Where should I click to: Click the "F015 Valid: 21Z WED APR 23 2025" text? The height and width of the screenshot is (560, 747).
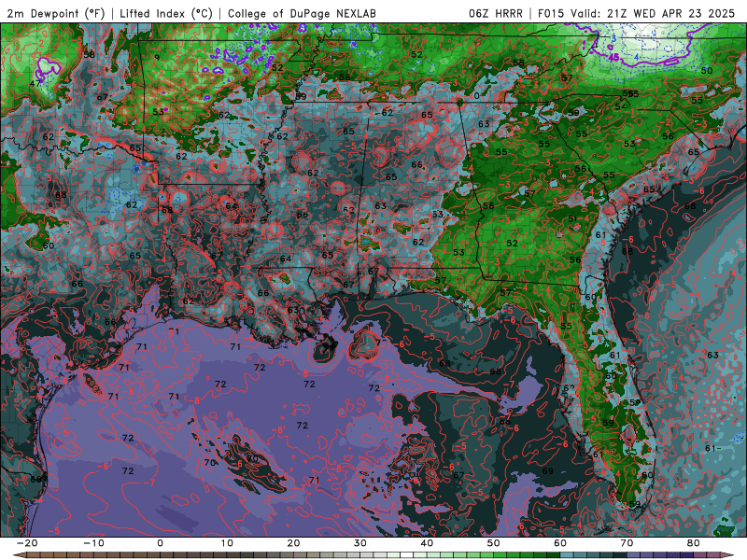click(x=636, y=13)
